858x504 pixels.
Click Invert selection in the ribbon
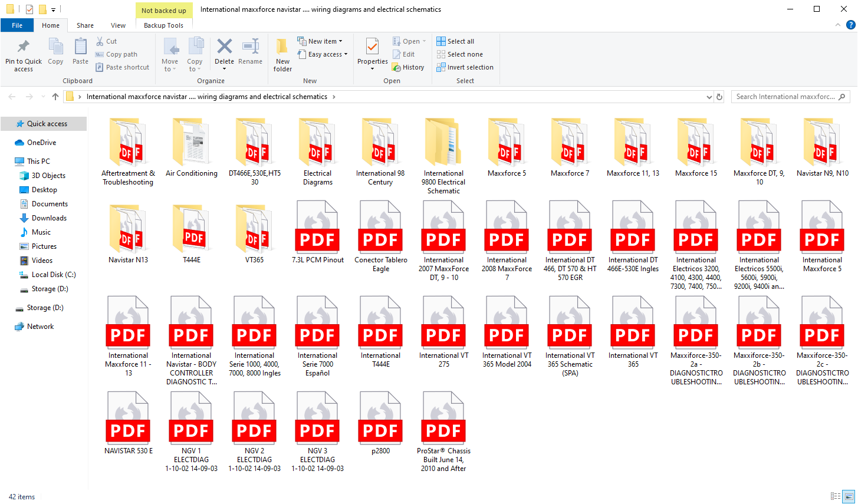tap(465, 67)
